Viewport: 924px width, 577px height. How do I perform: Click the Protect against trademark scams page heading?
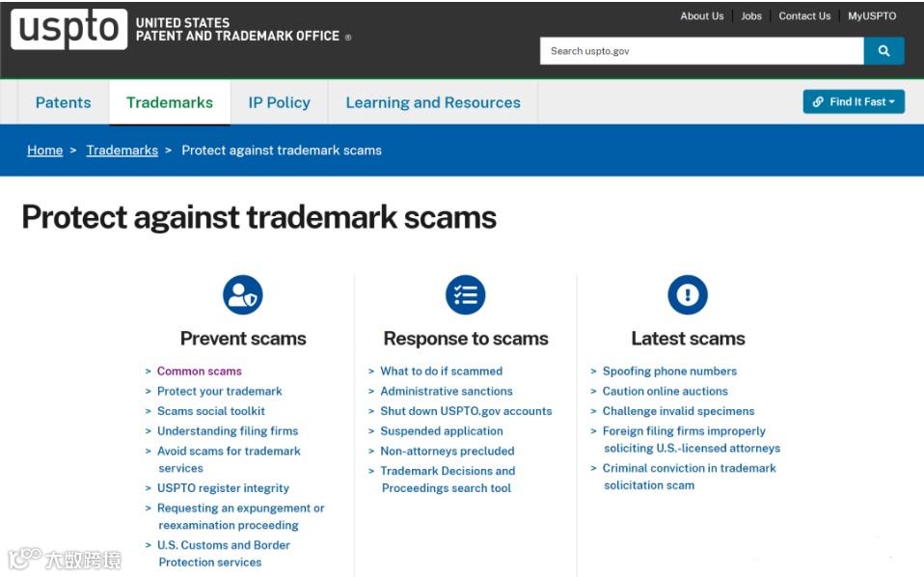(x=259, y=217)
